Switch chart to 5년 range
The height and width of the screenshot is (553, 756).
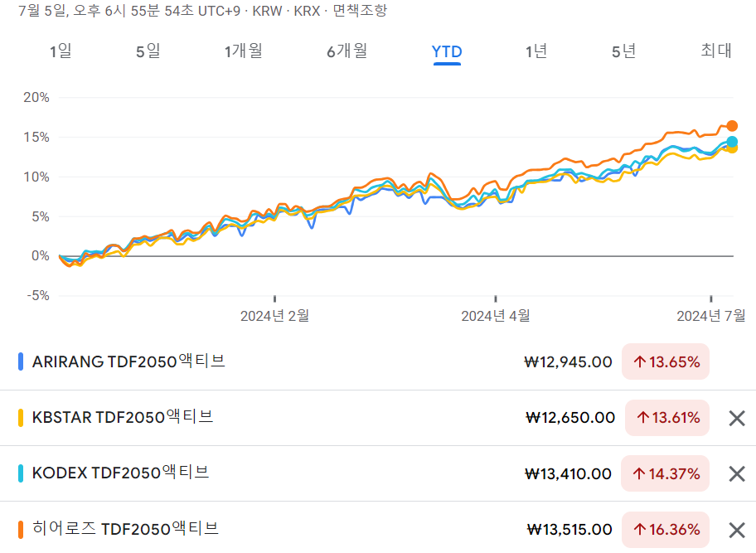click(x=624, y=51)
